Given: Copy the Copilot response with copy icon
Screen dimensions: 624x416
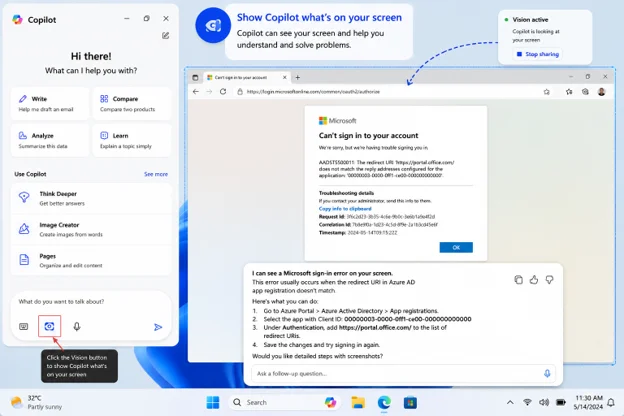Looking at the screenshot, I should (518, 280).
